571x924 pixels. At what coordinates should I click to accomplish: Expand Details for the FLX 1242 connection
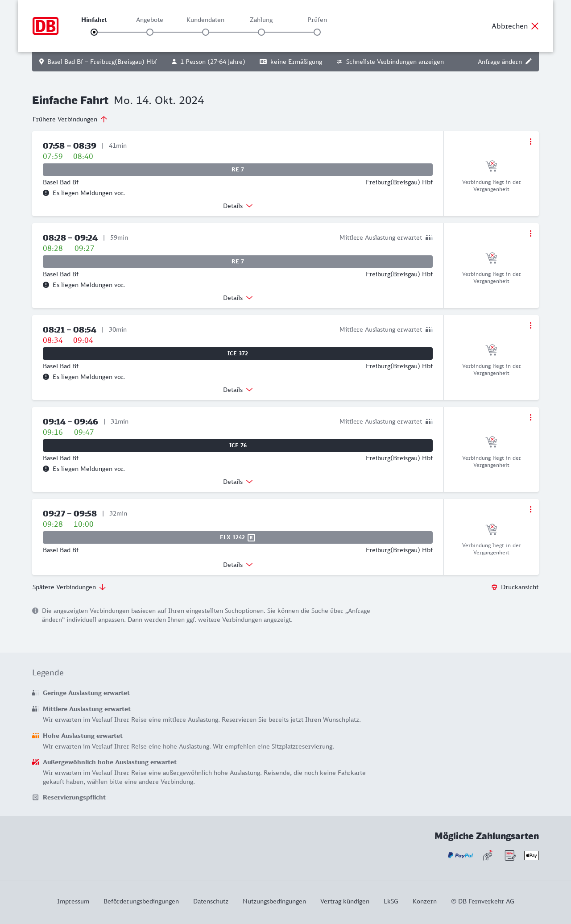coord(238,565)
